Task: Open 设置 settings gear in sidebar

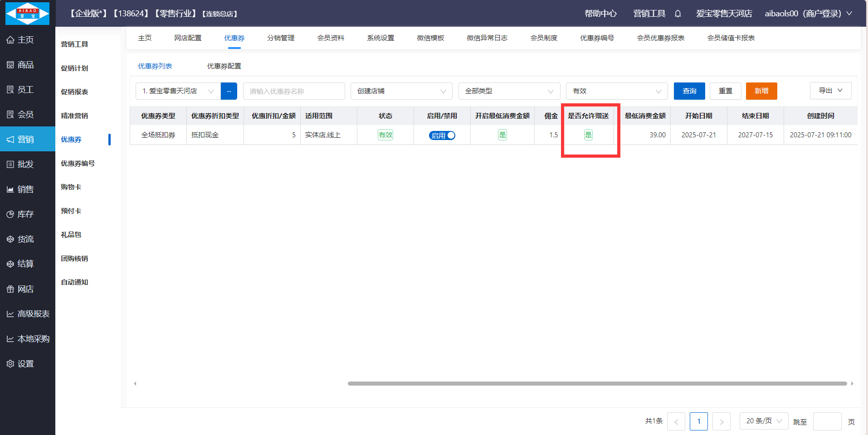Action: coord(10,364)
